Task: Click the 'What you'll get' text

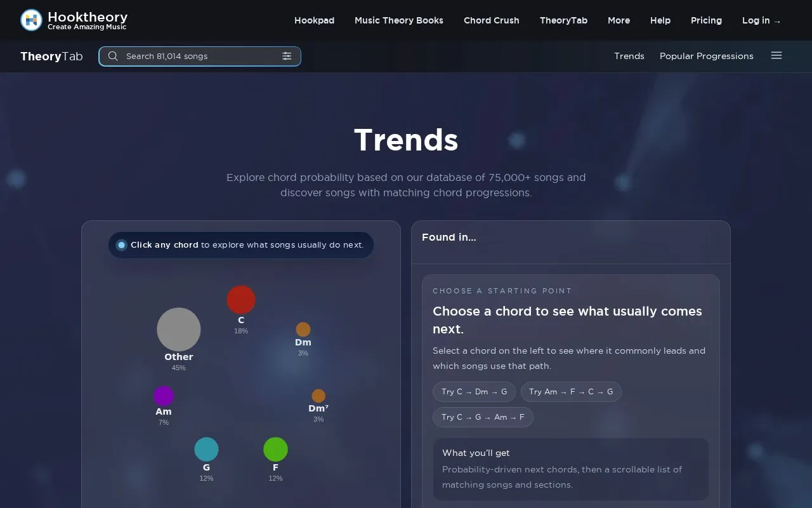Action: tap(476, 453)
